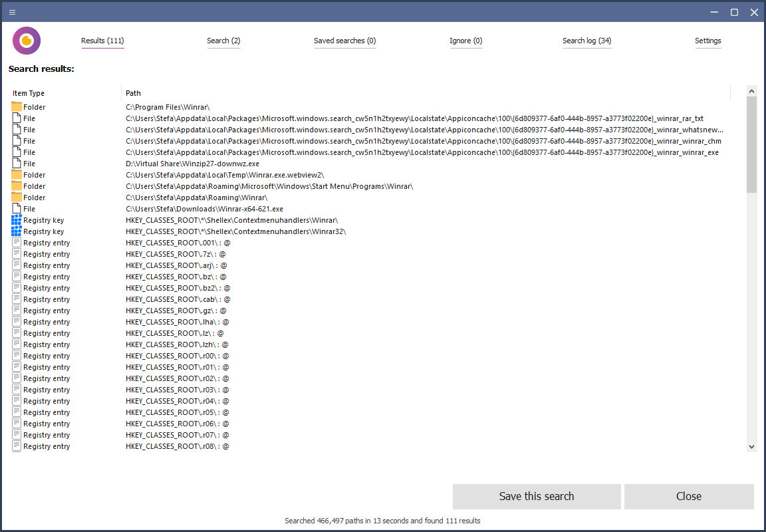Screen dimensions: 766x532
Task: Click the scrollbar up arrow
Action: click(751, 91)
